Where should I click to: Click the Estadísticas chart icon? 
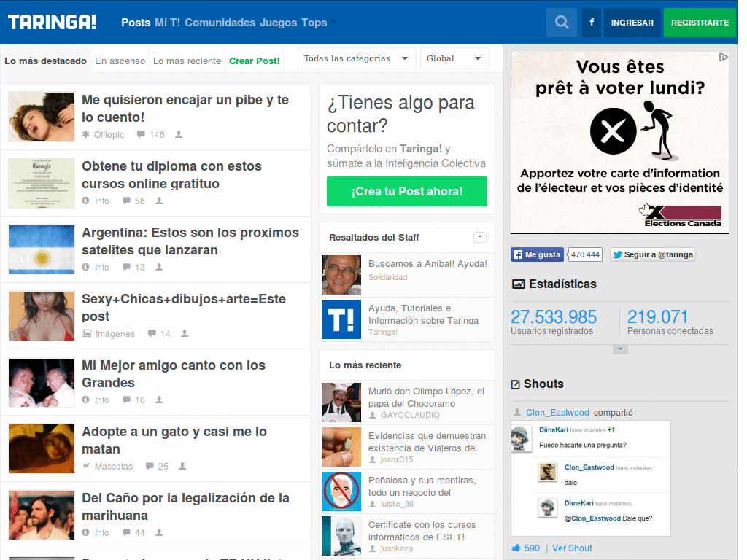pyautogui.click(x=519, y=284)
